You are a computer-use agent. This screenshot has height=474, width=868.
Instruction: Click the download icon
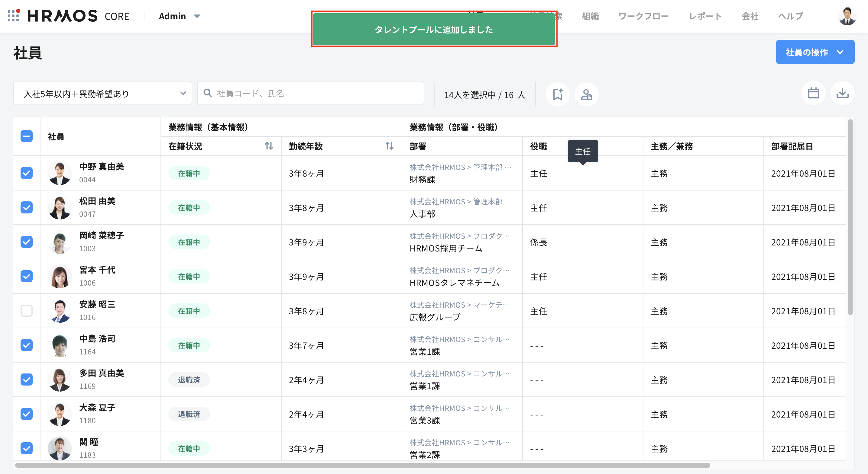[842, 93]
